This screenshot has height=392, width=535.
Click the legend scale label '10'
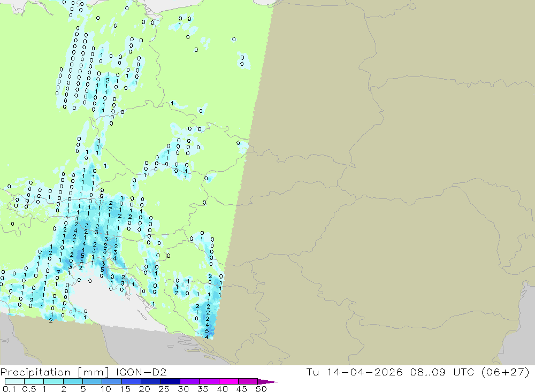106,389
